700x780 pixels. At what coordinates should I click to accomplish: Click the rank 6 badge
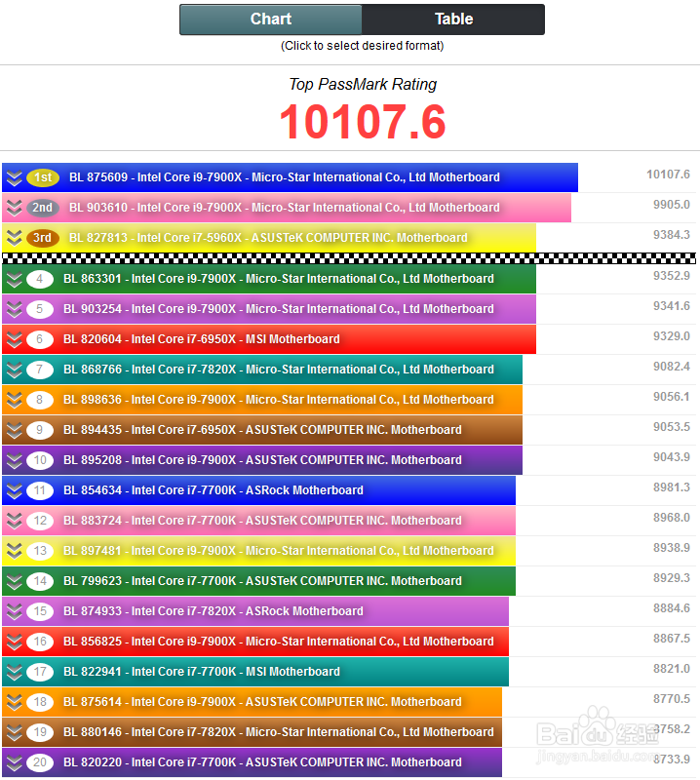[x=40, y=339]
